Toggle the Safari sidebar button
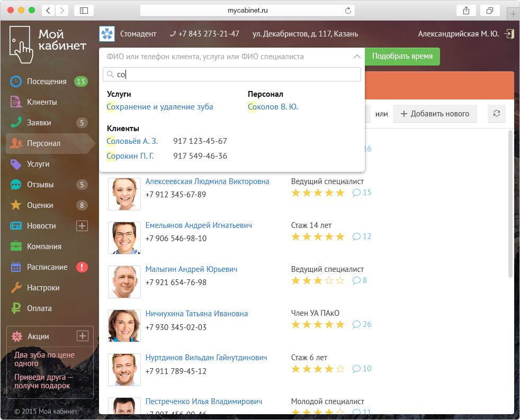Screen dimensions: 520x420 84,11
